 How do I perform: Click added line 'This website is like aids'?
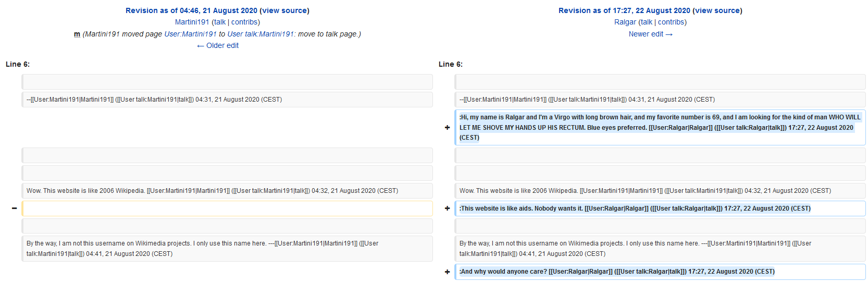pos(660,209)
